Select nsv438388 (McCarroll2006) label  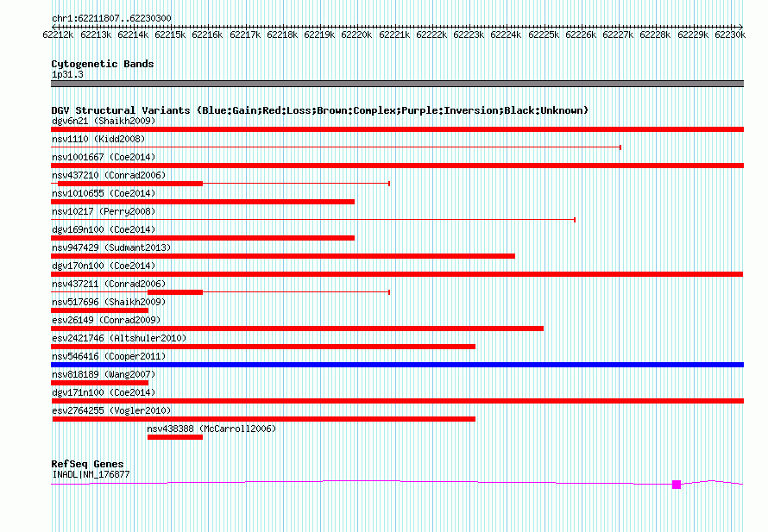(211, 429)
